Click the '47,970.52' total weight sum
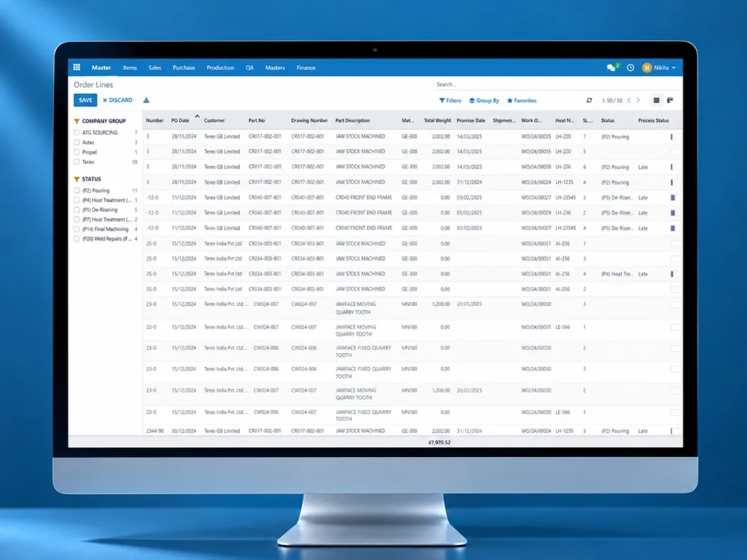The width and height of the screenshot is (747, 560). tap(439, 442)
